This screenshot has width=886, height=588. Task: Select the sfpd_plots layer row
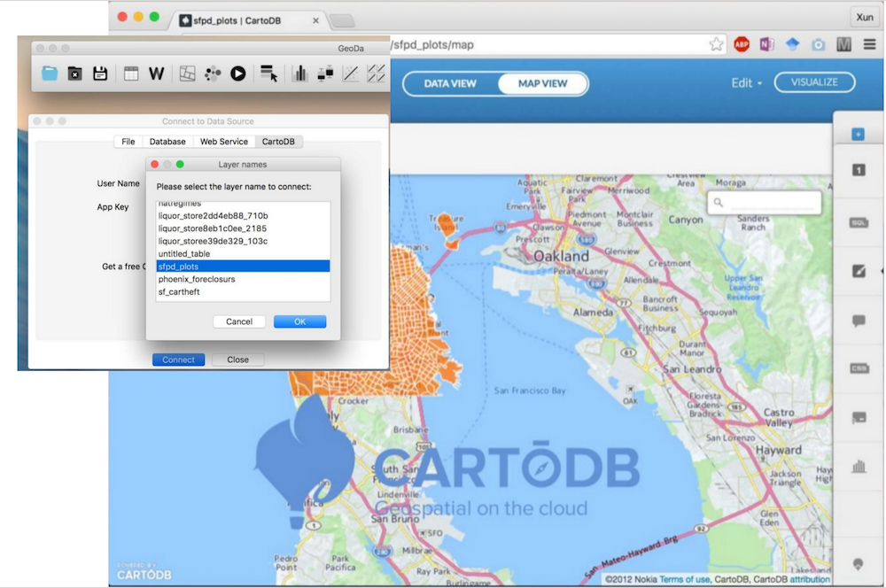click(x=243, y=267)
